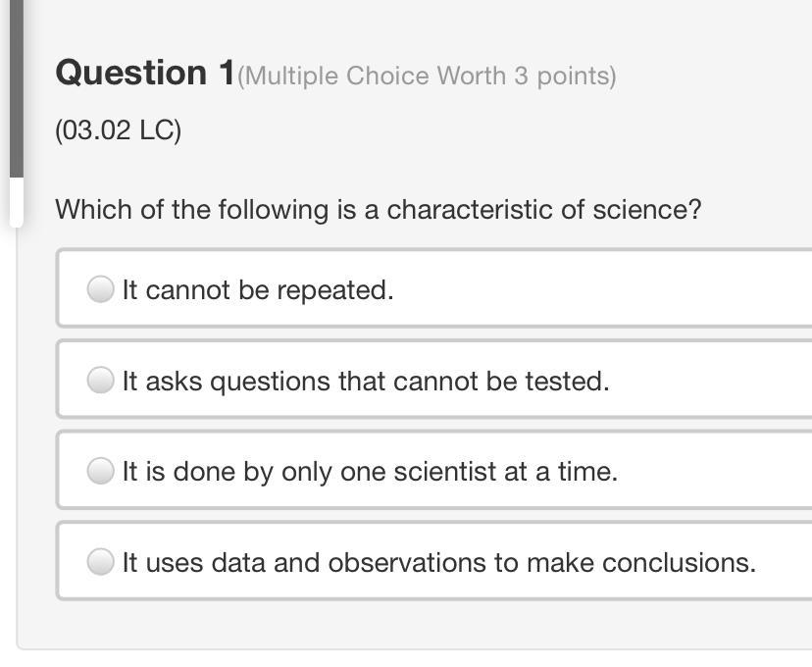Image resolution: width=812 pixels, height=667 pixels.
Task: Click the dark gray scrollbar thumb on the left edge
Action: [x=16, y=88]
